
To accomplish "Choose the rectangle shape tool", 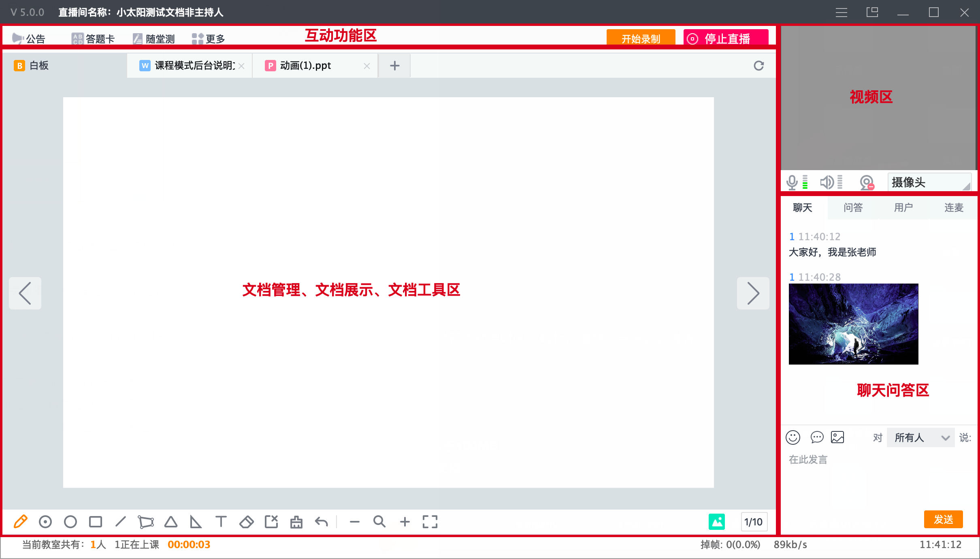I will click(96, 522).
